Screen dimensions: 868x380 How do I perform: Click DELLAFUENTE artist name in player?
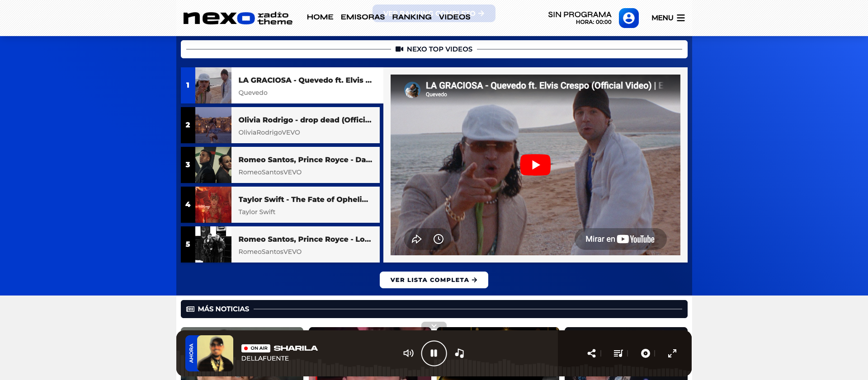[265, 358]
